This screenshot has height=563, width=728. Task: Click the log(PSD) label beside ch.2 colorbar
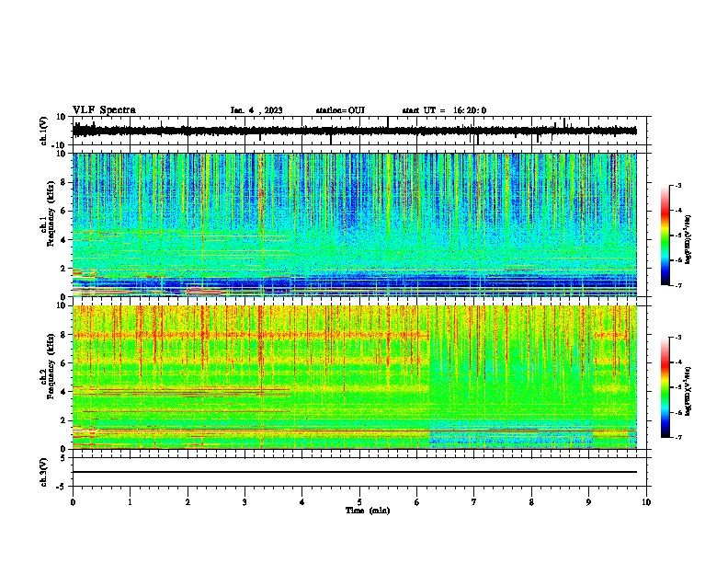(x=688, y=391)
